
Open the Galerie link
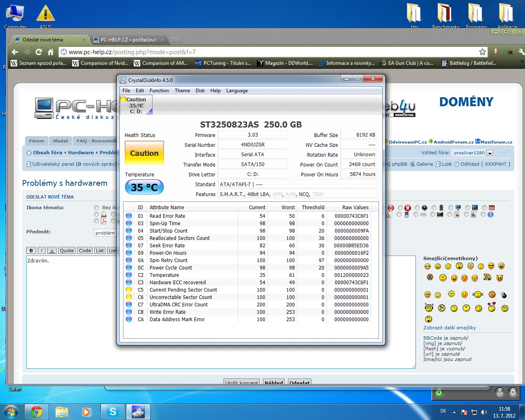[422, 164]
